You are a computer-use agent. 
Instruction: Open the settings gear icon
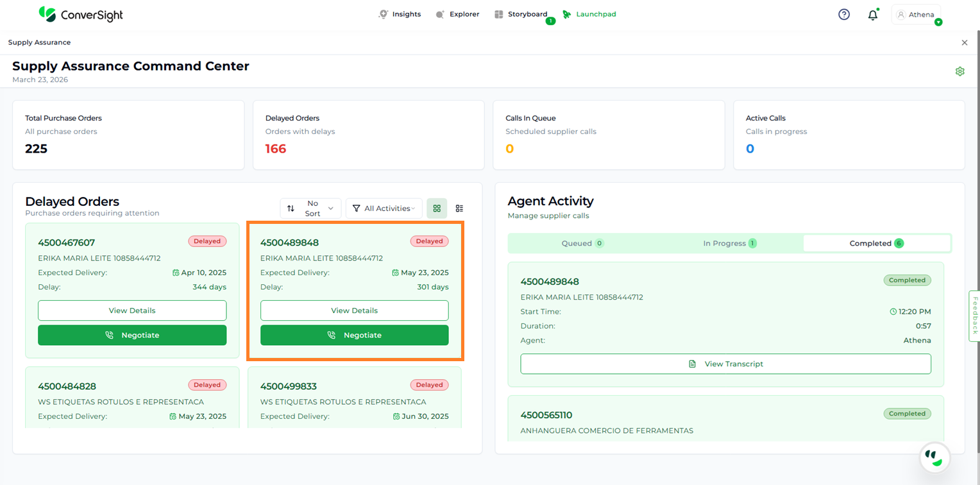pyautogui.click(x=959, y=71)
